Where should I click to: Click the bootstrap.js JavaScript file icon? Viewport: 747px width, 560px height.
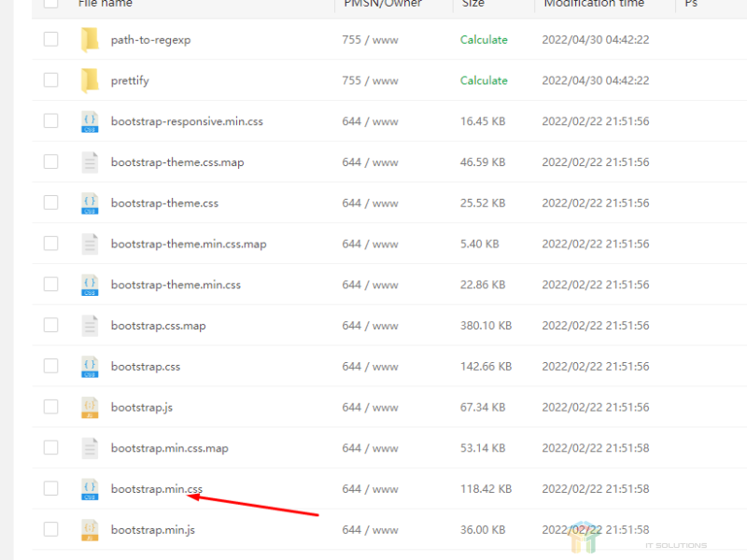point(90,407)
